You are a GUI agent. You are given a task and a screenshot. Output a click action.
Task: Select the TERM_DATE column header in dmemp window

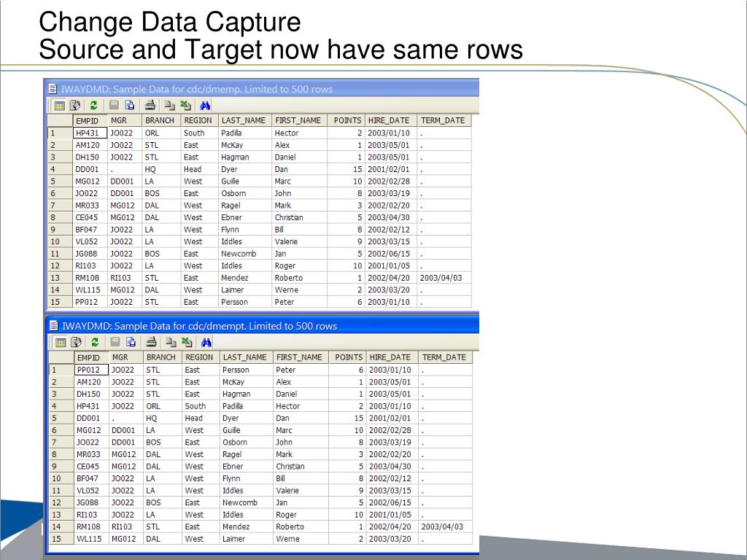click(444, 120)
